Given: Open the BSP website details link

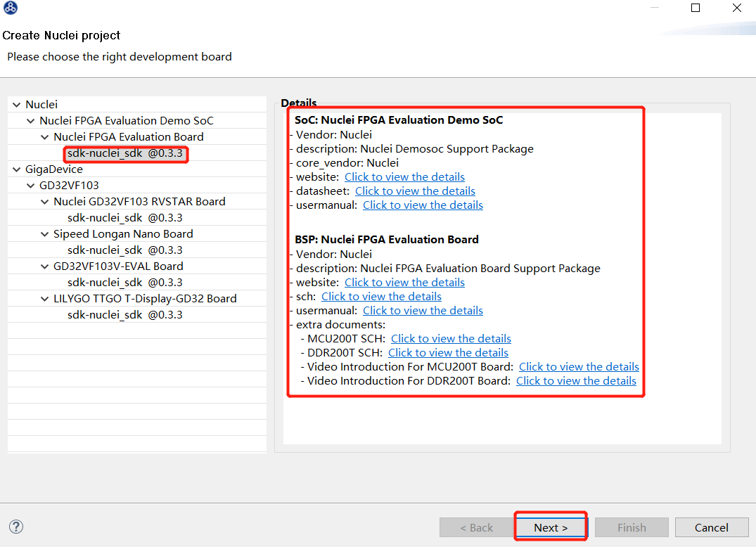Looking at the screenshot, I should click(x=404, y=283).
